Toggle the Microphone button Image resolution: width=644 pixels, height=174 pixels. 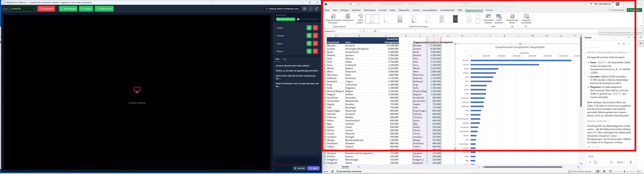coord(68,9)
